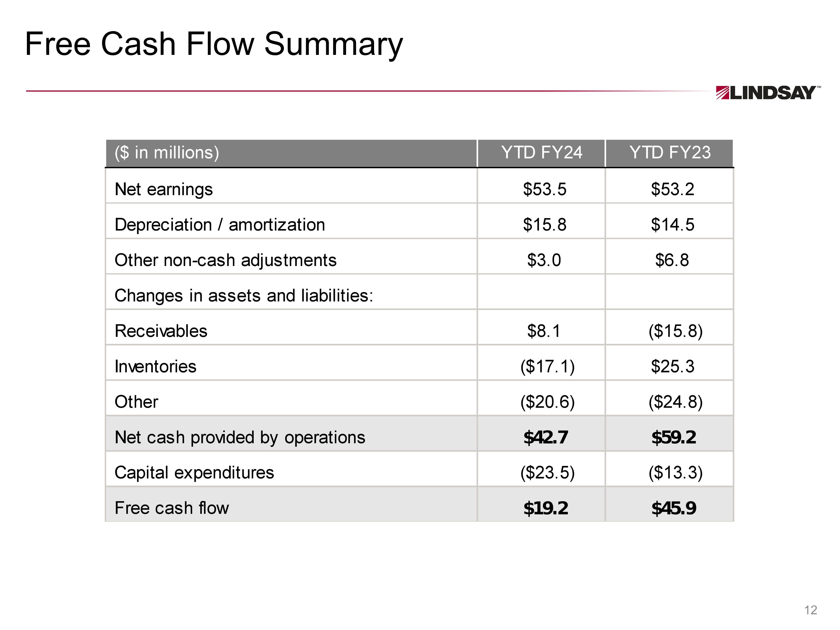The image size is (840, 630).
Task: Select the YTD FY23 column header
Action: [x=669, y=153]
